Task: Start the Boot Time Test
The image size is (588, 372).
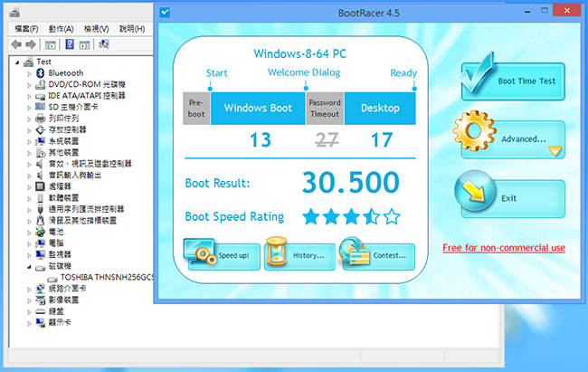Action: coord(513,81)
